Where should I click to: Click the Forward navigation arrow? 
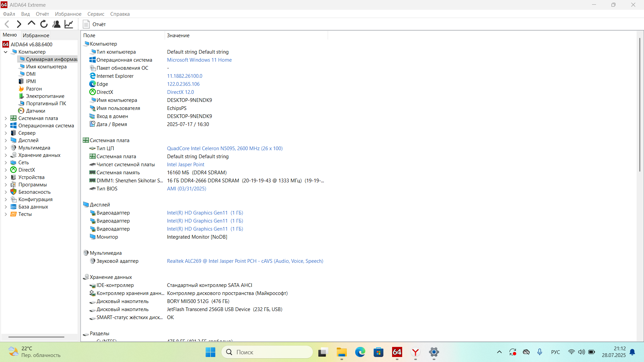(x=19, y=24)
